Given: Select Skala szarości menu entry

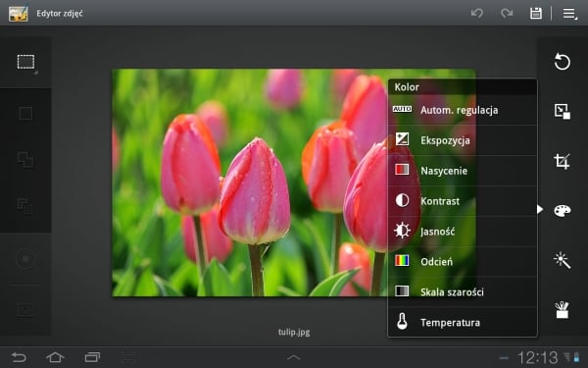Looking at the screenshot, I should coord(463,292).
